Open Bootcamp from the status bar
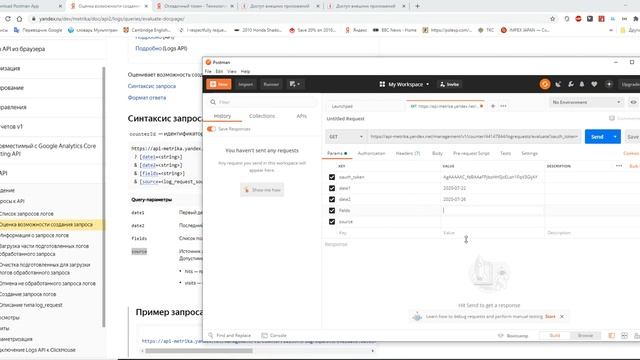Viewport: 640px width, 360px height. point(513,336)
